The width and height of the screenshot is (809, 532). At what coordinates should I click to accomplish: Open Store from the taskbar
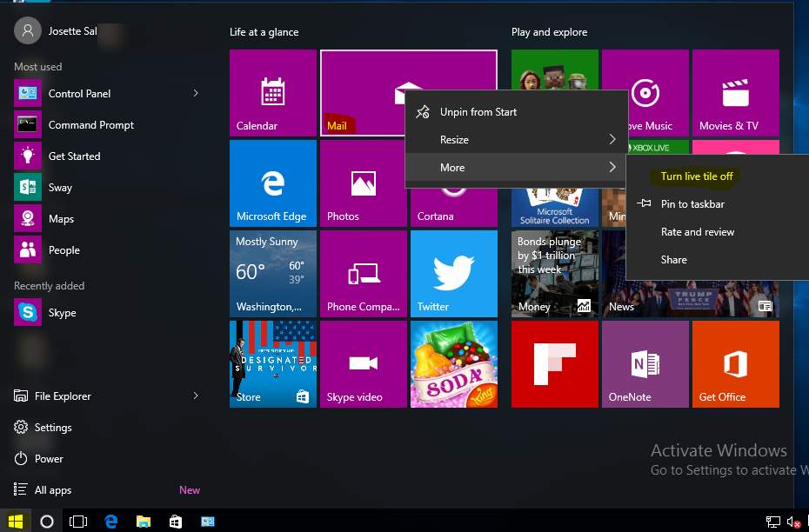176,522
